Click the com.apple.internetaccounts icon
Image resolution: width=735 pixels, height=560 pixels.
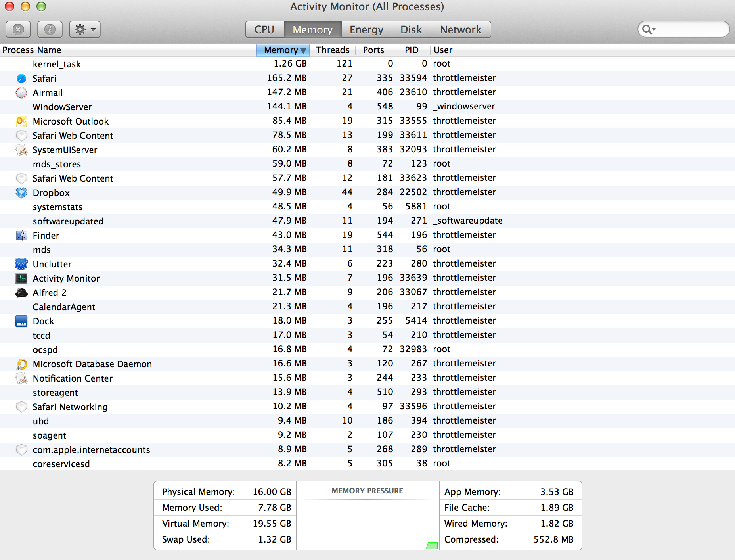(x=21, y=450)
